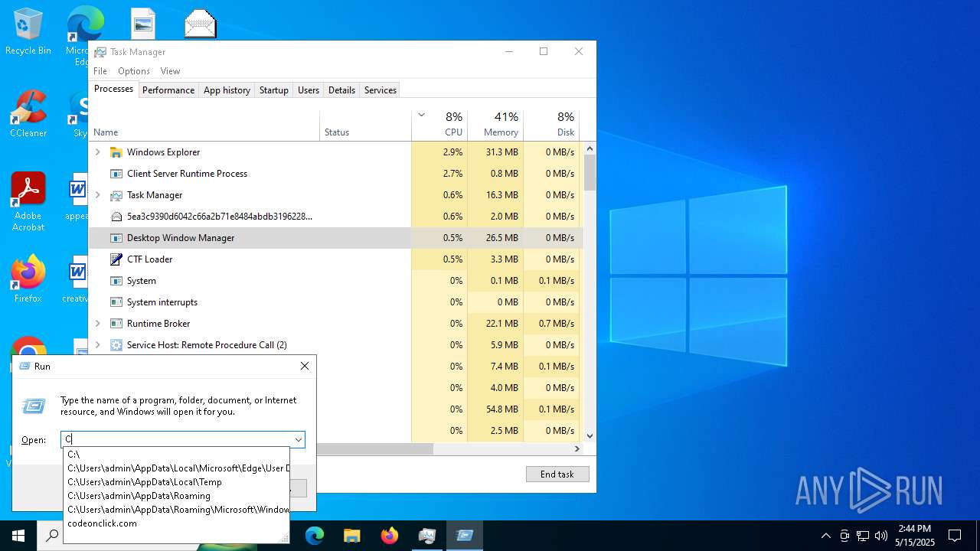Click the column sort chevron above CPU
This screenshot has height=551, width=980.
tap(421, 116)
